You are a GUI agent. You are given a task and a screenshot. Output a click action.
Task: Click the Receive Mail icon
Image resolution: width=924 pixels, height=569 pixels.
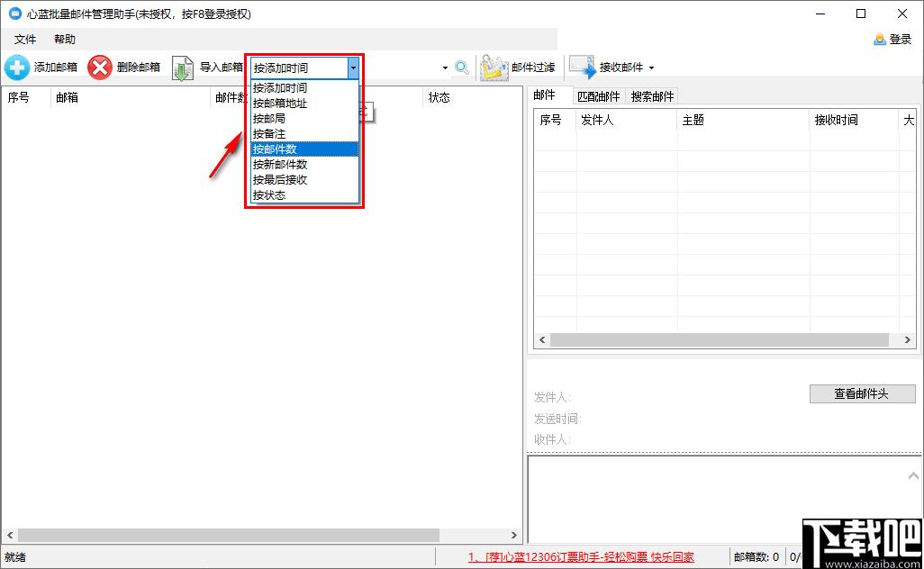[x=582, y=68]
